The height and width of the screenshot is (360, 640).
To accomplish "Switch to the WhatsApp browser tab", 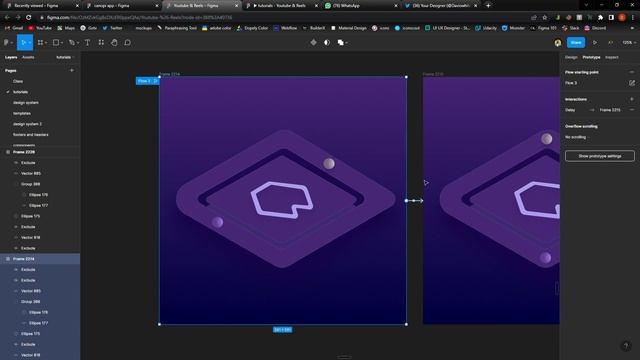I will tap(361, 6).
